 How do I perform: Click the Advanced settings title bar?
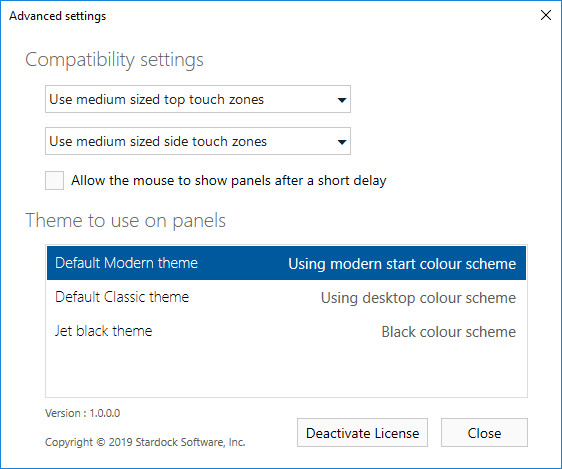point(269,15)
